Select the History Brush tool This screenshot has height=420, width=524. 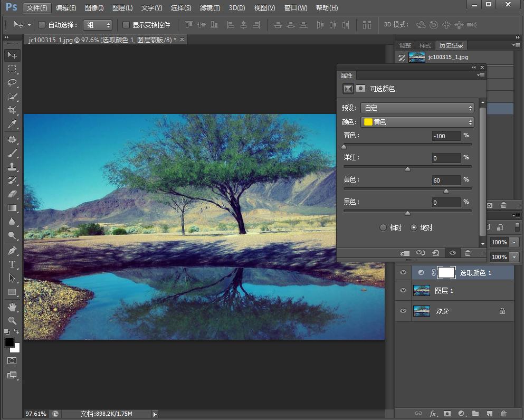12,180
